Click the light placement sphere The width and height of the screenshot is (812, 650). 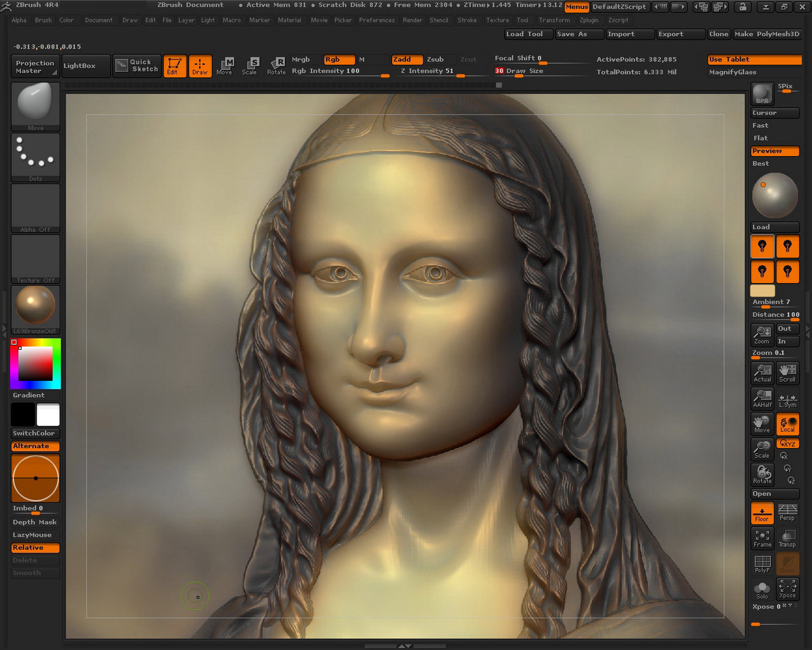[x=775, y=195]
